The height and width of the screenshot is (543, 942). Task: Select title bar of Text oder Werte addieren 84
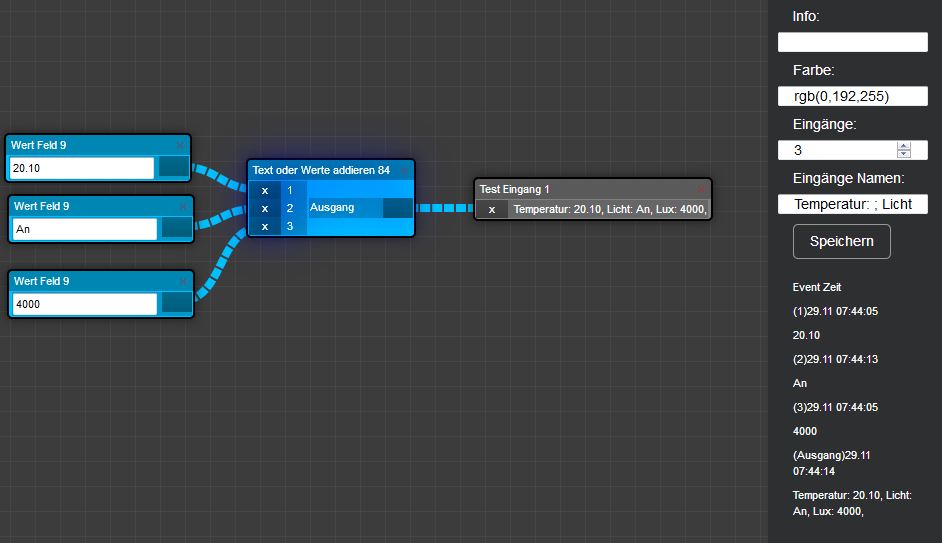click(331, 171)
